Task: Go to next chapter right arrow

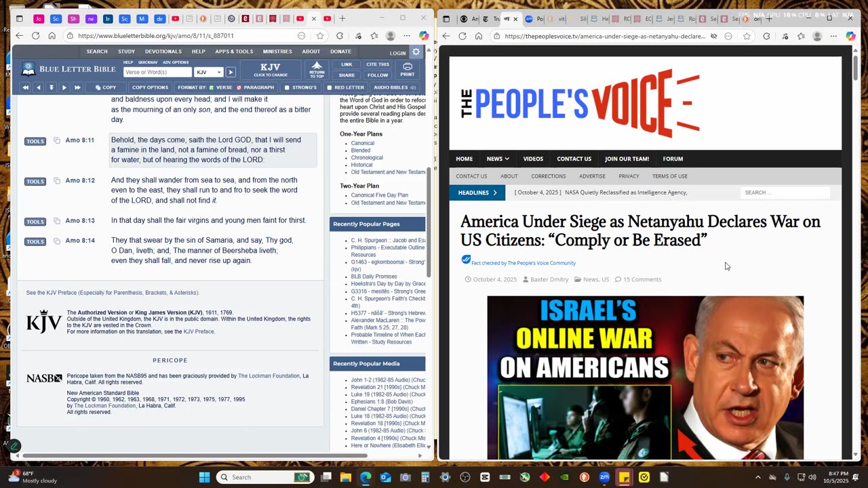Action: (x=64, y=87)
